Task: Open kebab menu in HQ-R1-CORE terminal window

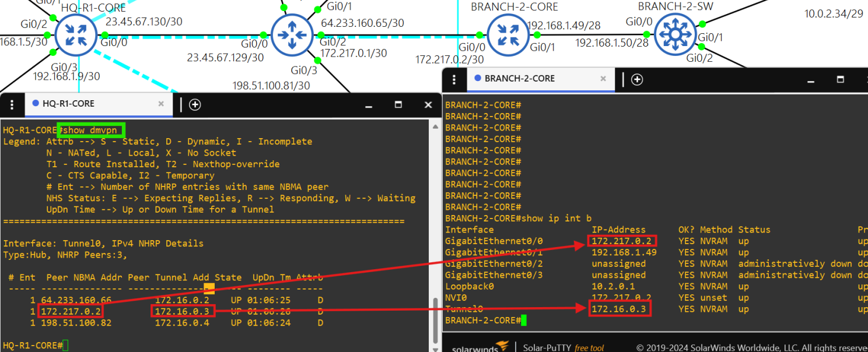Action: tap(12, 104)
